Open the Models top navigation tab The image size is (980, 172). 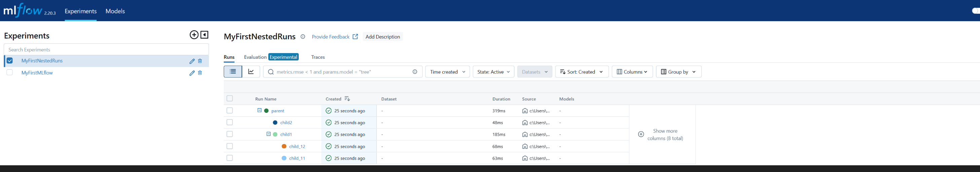click(115, 11)
